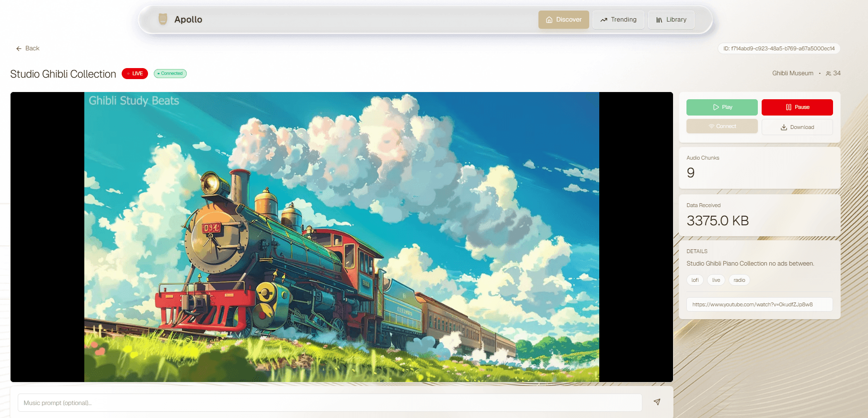
Task: Click the Audio Chunks label
Action: 703,158
